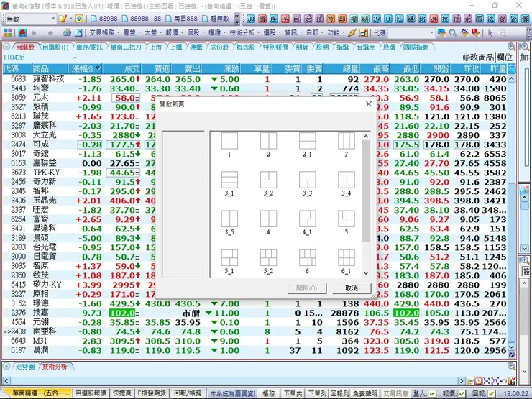Click the 下單夾 status bar button
The height and width of the screenshot is (399, 532).
[x=293, y=393]
